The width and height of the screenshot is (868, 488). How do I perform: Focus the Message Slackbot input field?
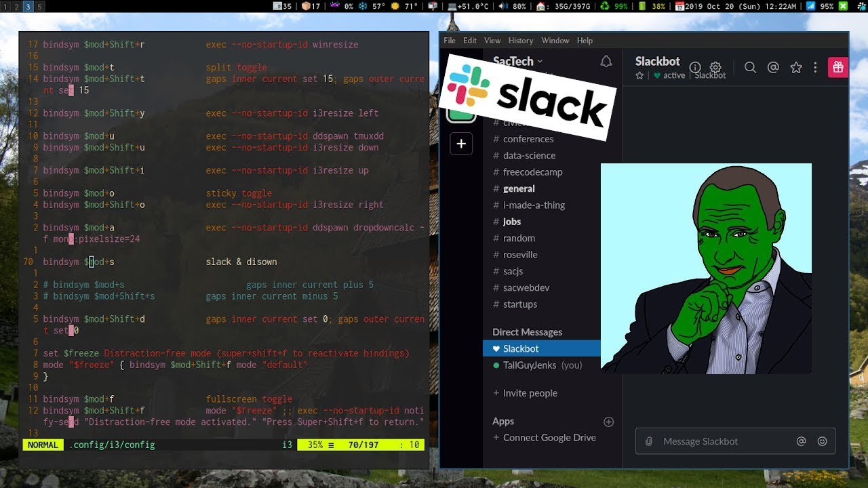pyautogui.click(x=735, y=441)
